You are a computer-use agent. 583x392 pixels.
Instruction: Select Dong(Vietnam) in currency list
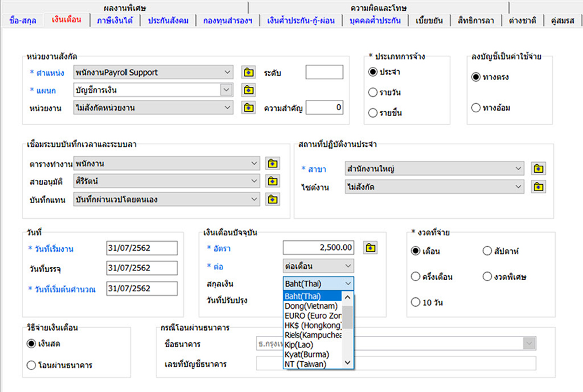pos(313,306)
